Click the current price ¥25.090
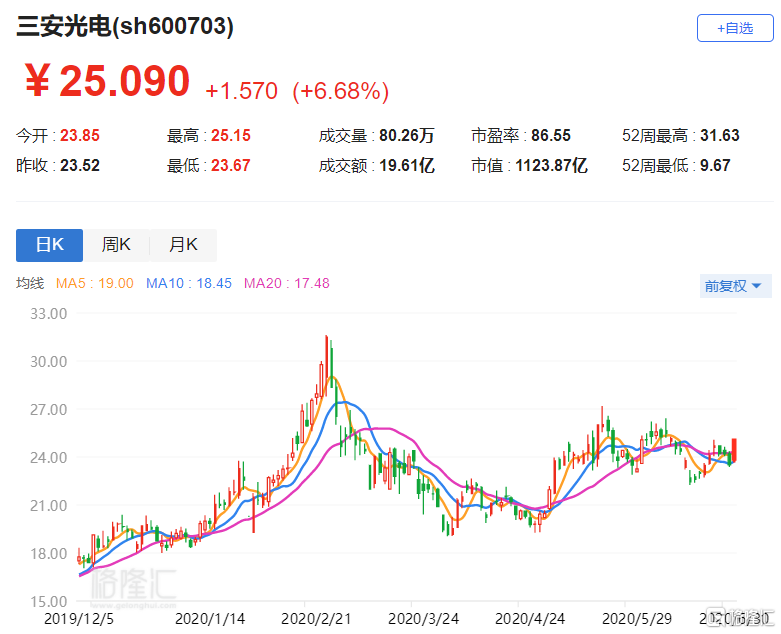Viewport: 781px width, 634px height. coord(107,81)
